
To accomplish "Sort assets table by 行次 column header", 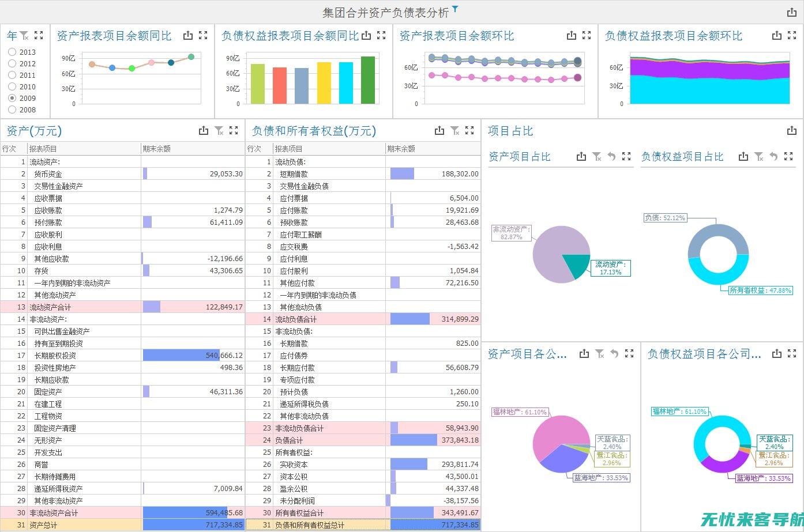I will click(x=14, y=149).
